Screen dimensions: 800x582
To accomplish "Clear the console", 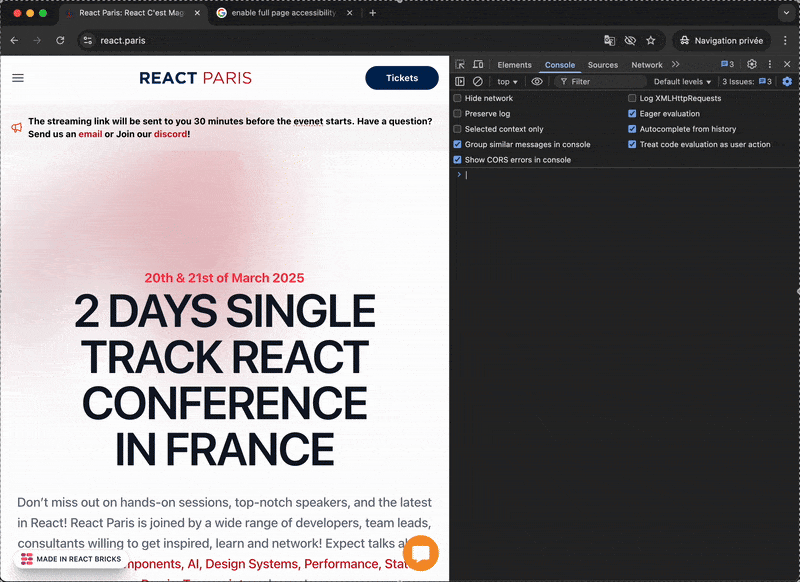I will (478, 82).
